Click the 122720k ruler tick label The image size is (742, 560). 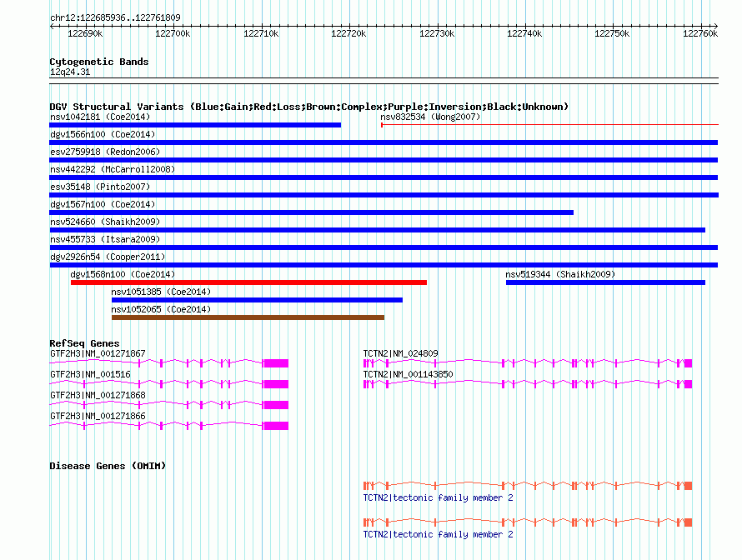[348, 33]
